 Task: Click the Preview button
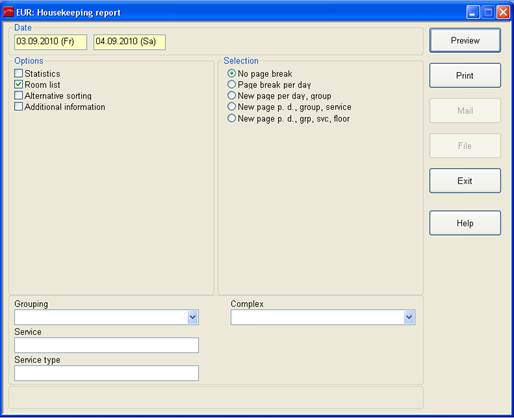(x=465, y=40)
